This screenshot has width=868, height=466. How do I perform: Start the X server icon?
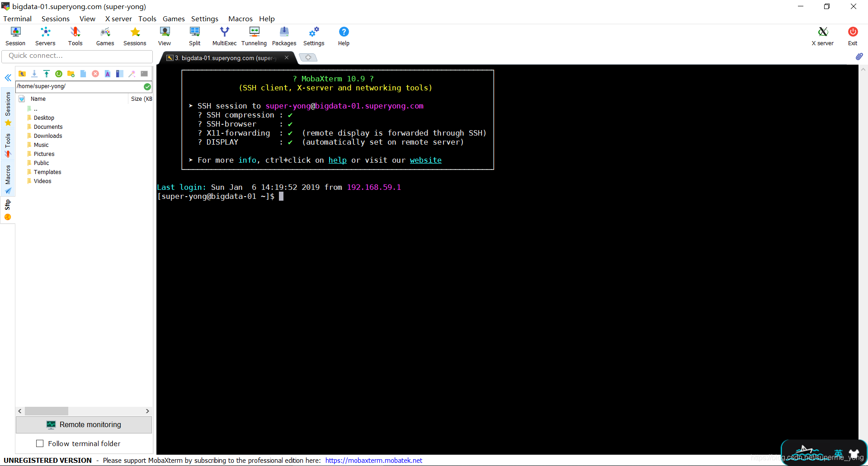point(823,36)
